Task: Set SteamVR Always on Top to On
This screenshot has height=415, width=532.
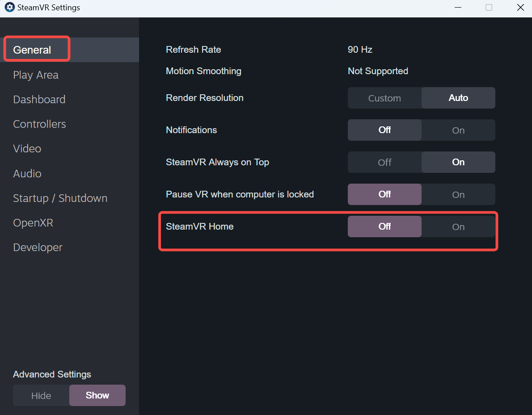Action: (458, 162)
